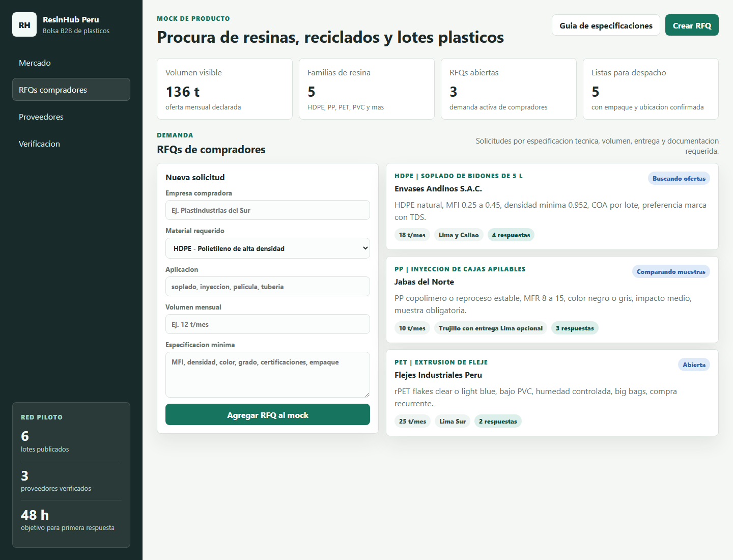Open the Material requerido dropdown
The image size is (733, 560).
tap(268, 248)
